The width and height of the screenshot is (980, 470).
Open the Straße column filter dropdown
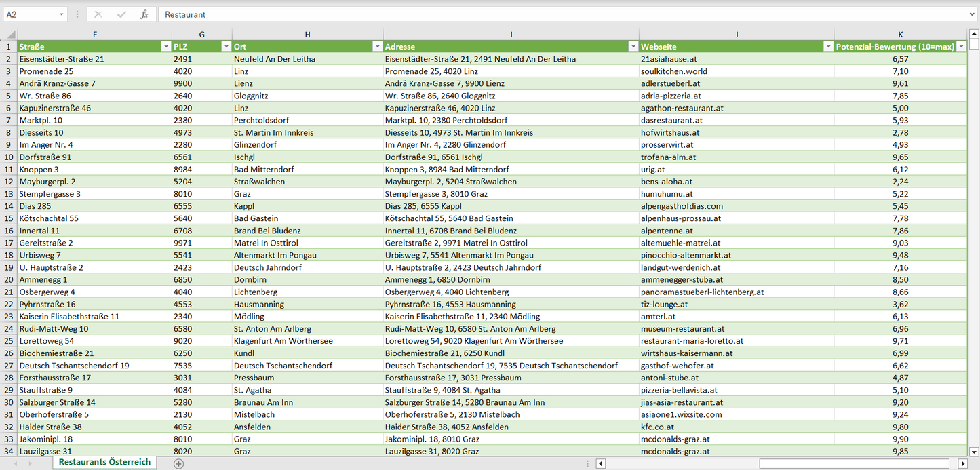click(165, 47)
